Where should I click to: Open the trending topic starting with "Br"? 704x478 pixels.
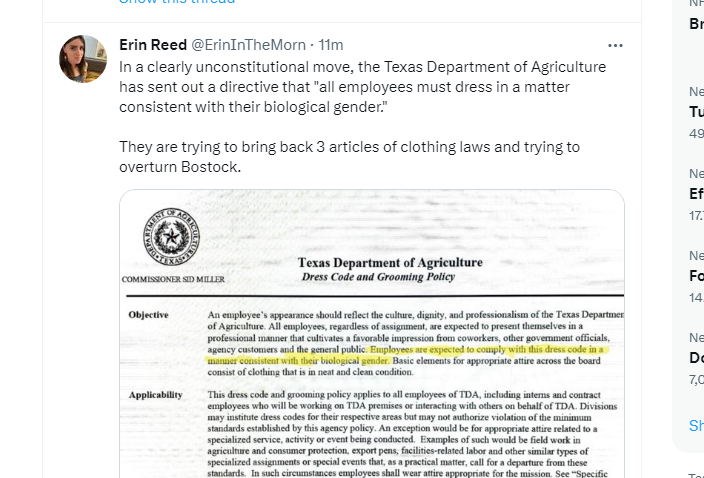[696, 23]
